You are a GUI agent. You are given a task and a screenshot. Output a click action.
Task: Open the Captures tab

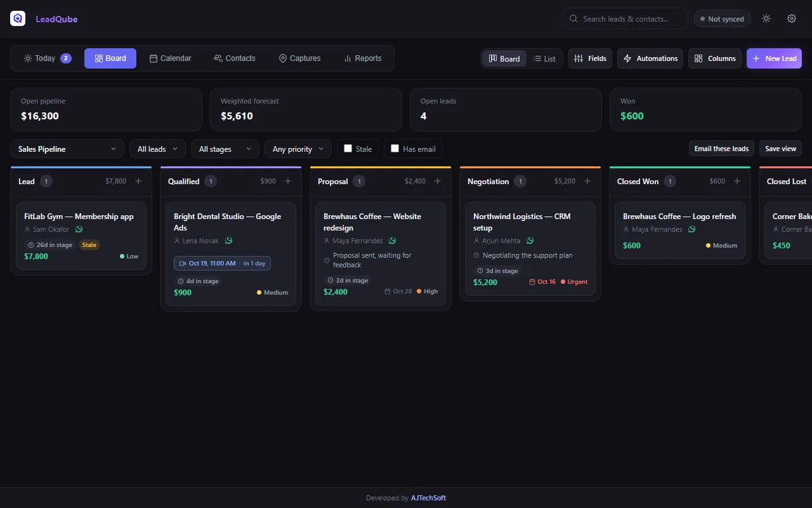tap(299, 58)
